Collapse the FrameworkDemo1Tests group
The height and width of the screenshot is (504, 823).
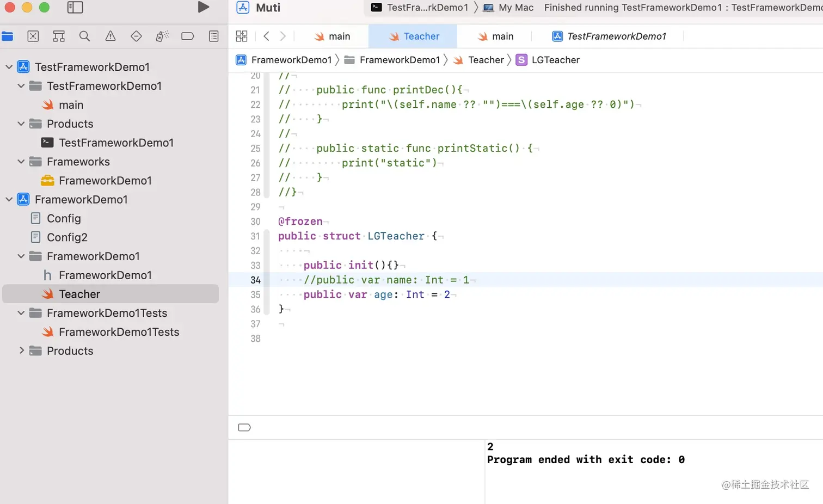click(x=21, y=314)
